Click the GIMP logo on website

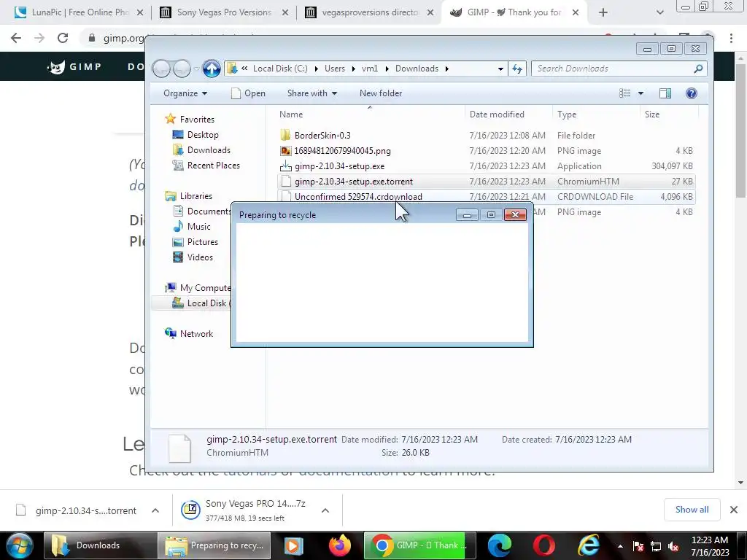(x=74, y=66)
